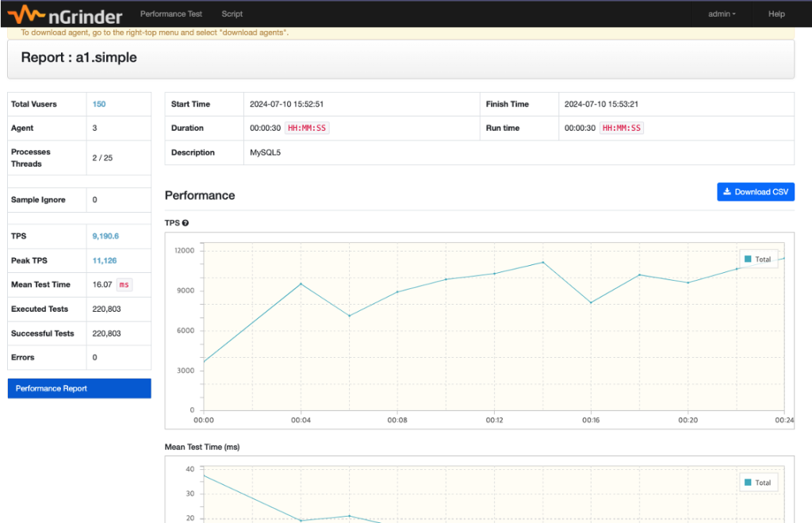Open the Help link in top bar
812x523 pixels.
click(x=776, y=13)
